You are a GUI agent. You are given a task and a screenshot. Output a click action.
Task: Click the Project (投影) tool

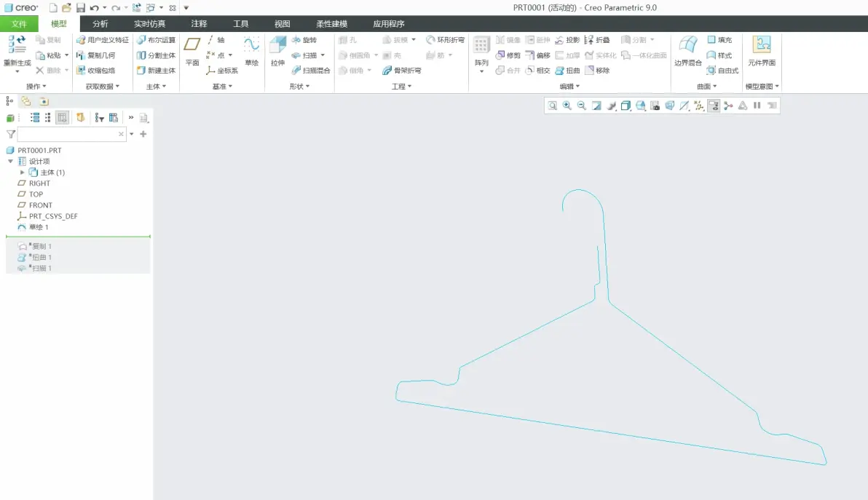pos(567,40)
